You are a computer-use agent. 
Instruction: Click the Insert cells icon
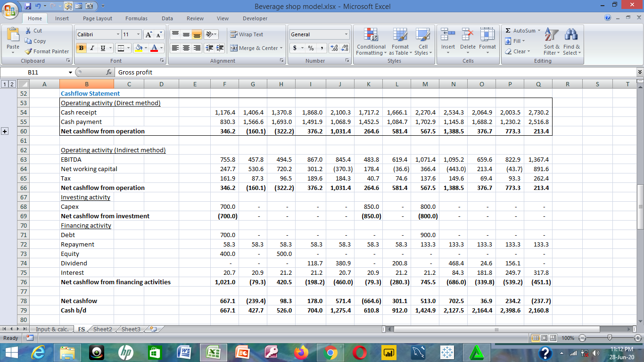pyautogui.click(x=448, y=36)
